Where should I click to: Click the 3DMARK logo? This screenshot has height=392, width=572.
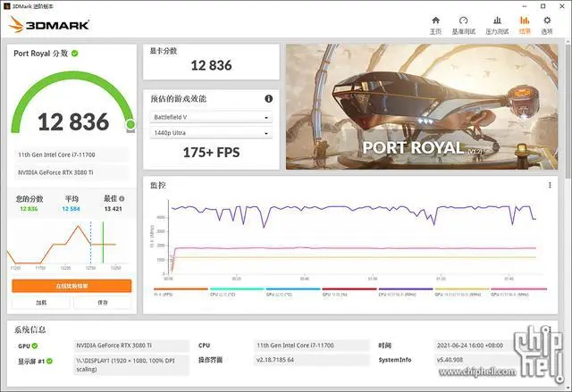click(49, 25)
